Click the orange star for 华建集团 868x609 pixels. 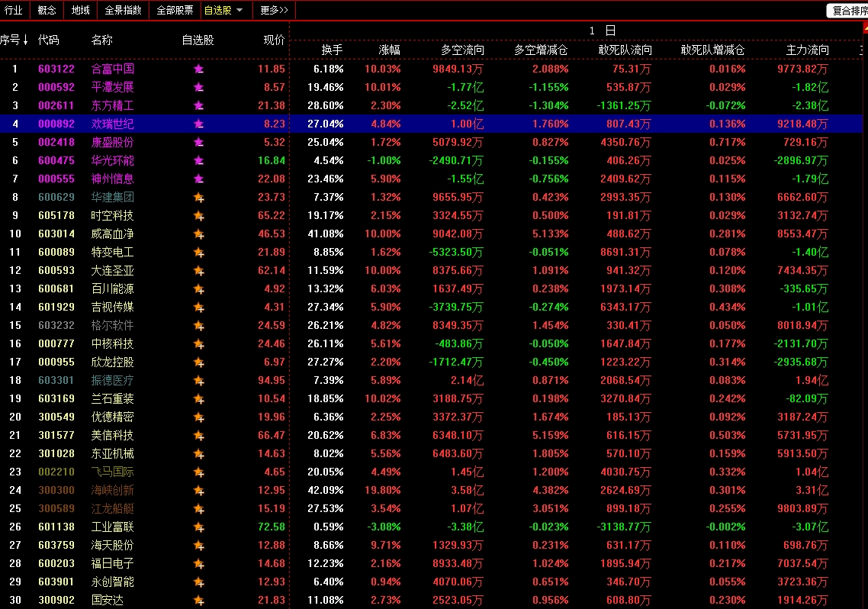point(198,198)
